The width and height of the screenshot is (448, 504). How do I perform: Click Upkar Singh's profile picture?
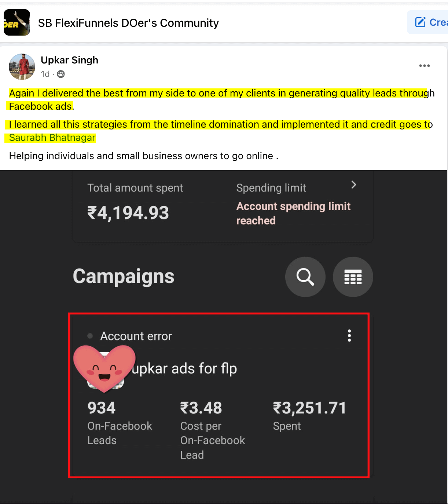pyautogui.click(x=22, y=67)
